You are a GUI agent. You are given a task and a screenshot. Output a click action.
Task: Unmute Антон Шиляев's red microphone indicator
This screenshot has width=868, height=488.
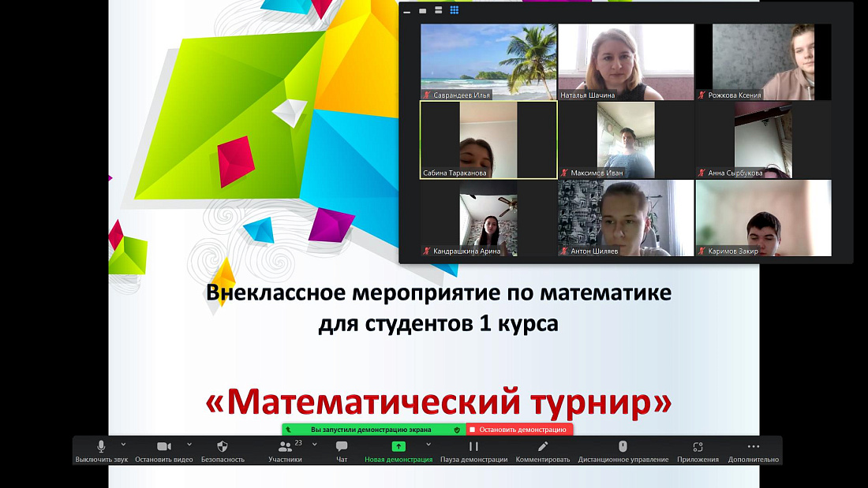click(x=565, y=251)
